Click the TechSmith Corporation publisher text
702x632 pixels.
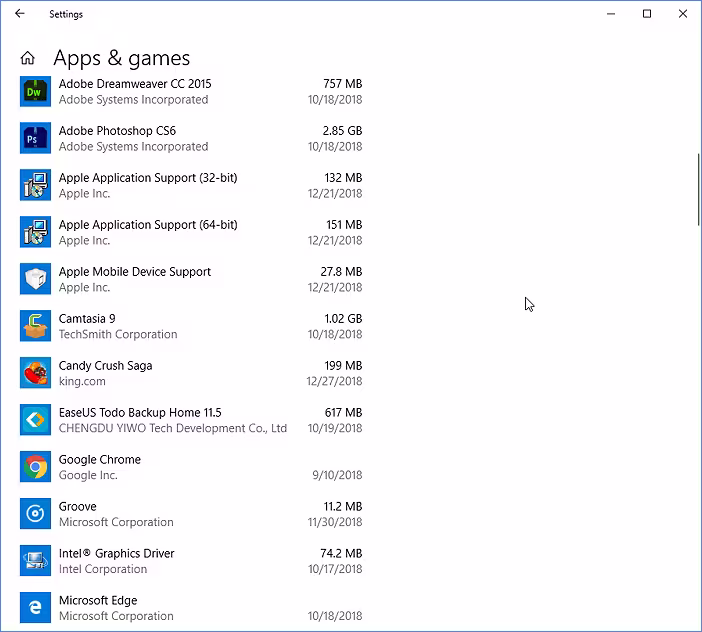tap(118, 334)
